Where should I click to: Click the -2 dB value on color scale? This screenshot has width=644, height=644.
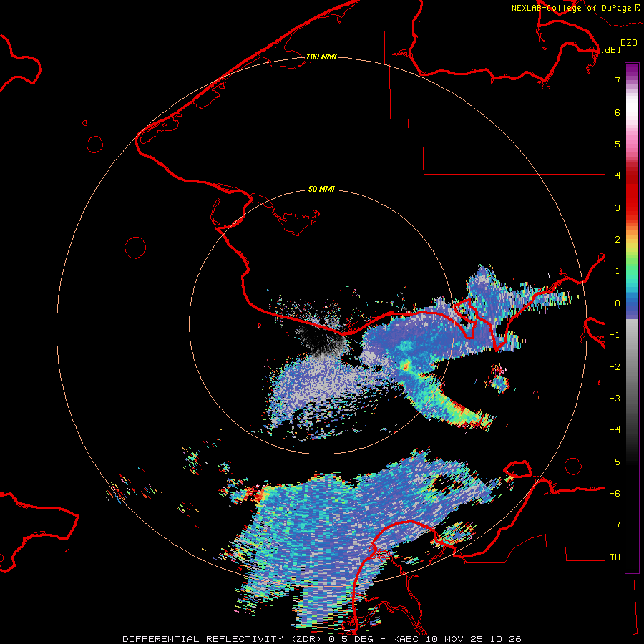coord(615,367)
